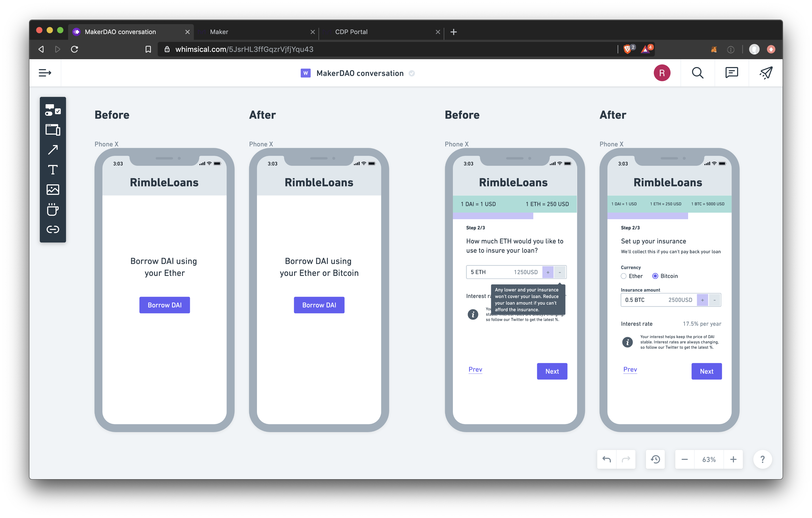Screen dimensions: 812x518
Task: Open the hamburger navigation menu
Action: pyautogui.click(x=45, y=73)
